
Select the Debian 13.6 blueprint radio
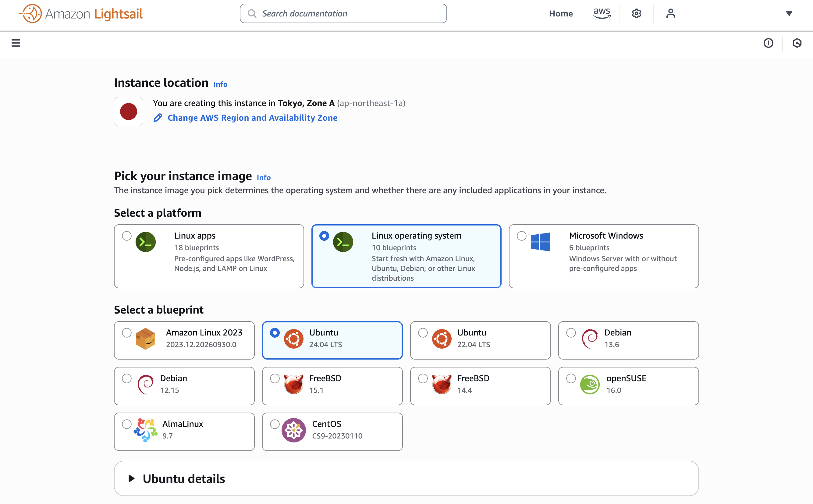pyautogui.click(x=571, y=333)
